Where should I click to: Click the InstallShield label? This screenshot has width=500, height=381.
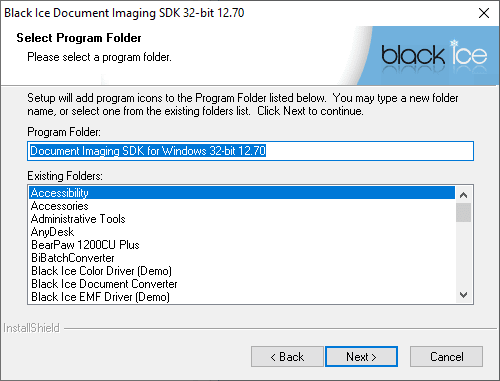click(31, 328)
